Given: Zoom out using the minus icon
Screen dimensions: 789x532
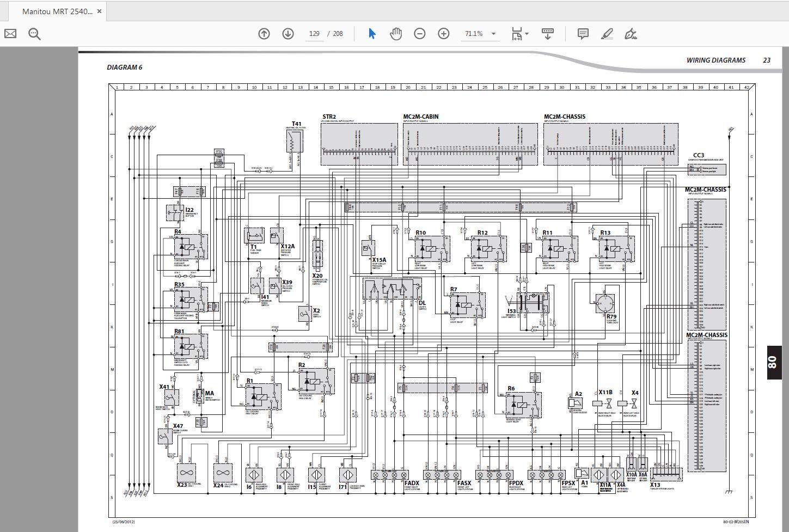Looking at the screenshot, I should [x=420, y=34].
